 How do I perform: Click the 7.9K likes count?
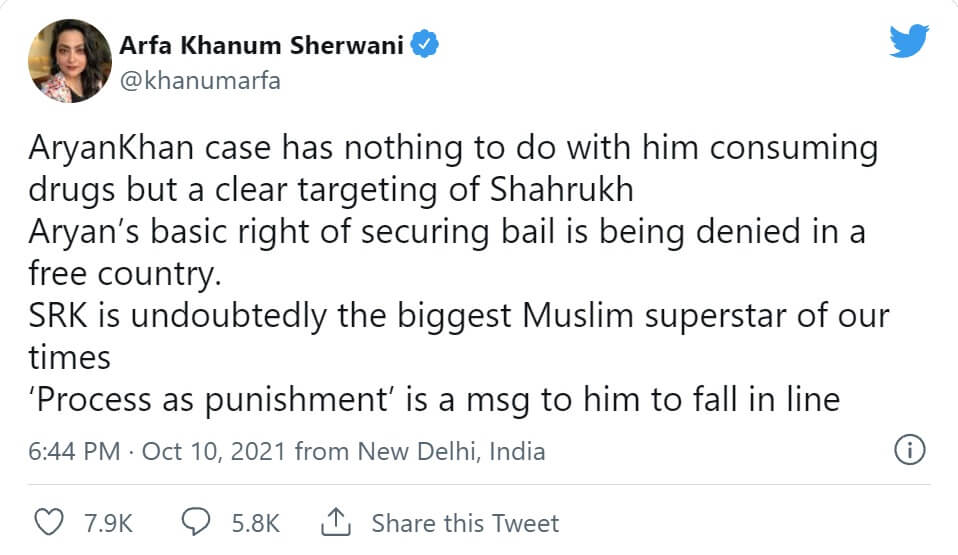click(x=107, y=522)
